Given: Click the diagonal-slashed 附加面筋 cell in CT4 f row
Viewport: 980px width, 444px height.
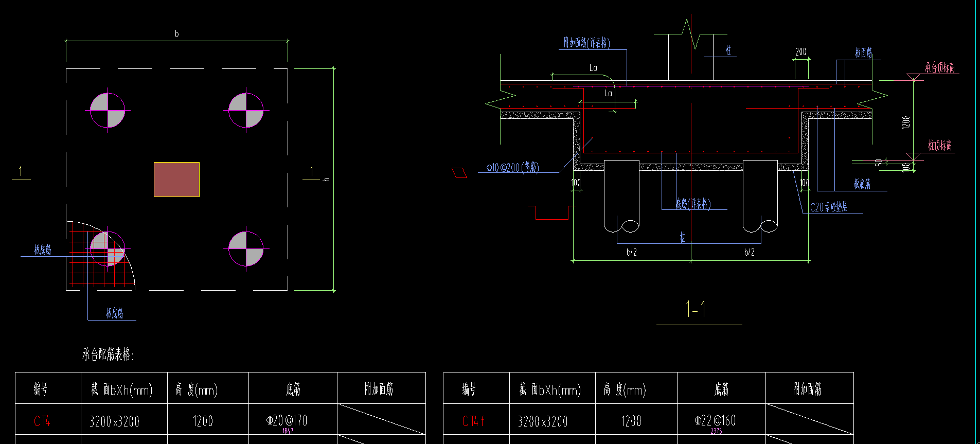Looking at the screenshot, I should tap(810, 419).
